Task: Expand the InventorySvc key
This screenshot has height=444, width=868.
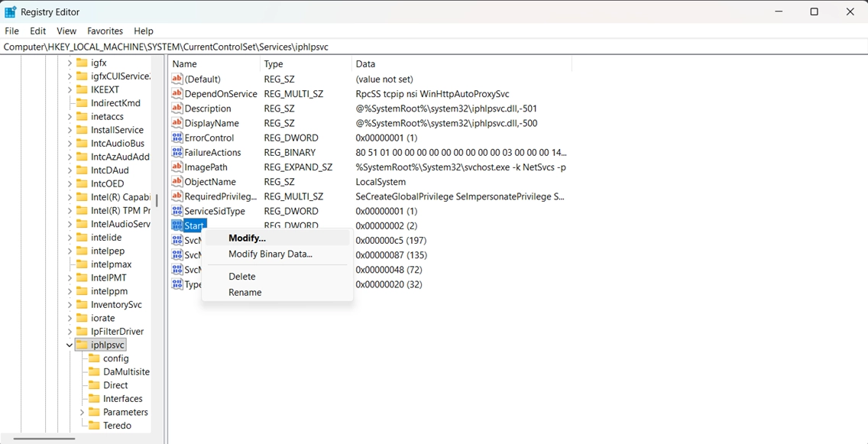Action: [70, 304]
